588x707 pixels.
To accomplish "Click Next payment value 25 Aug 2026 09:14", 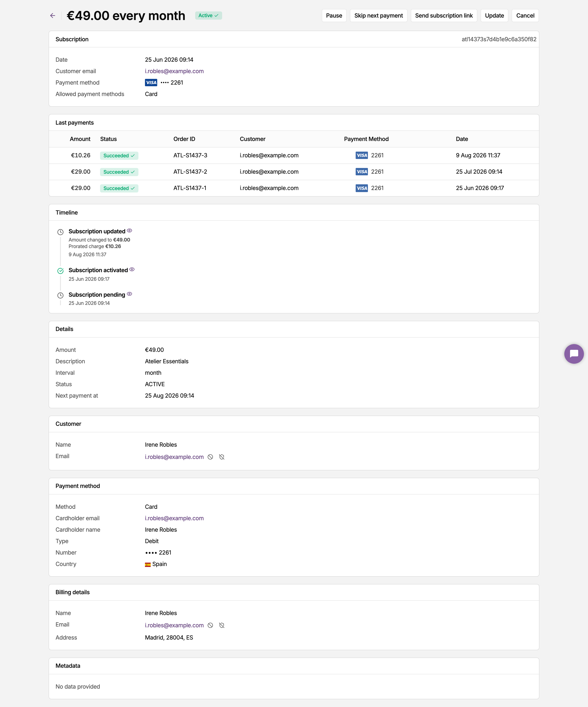I will pyautogui.click(x=169, y=396).
